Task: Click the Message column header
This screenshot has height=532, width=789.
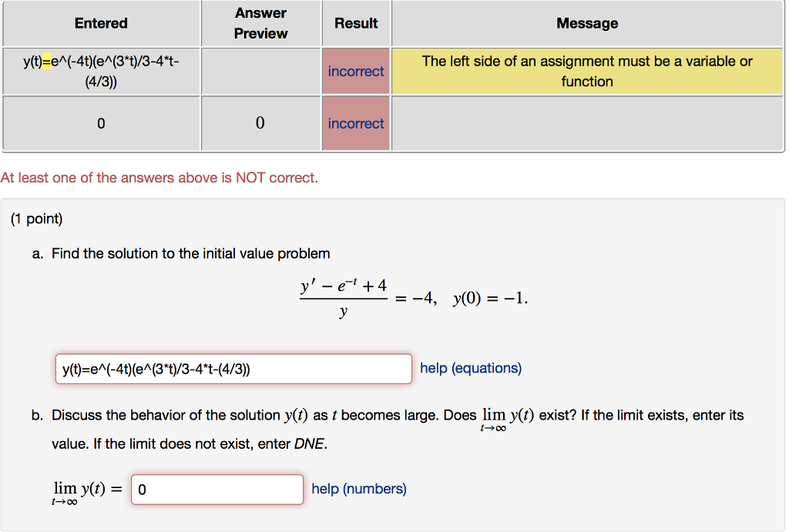Action: tap(587, 23)
